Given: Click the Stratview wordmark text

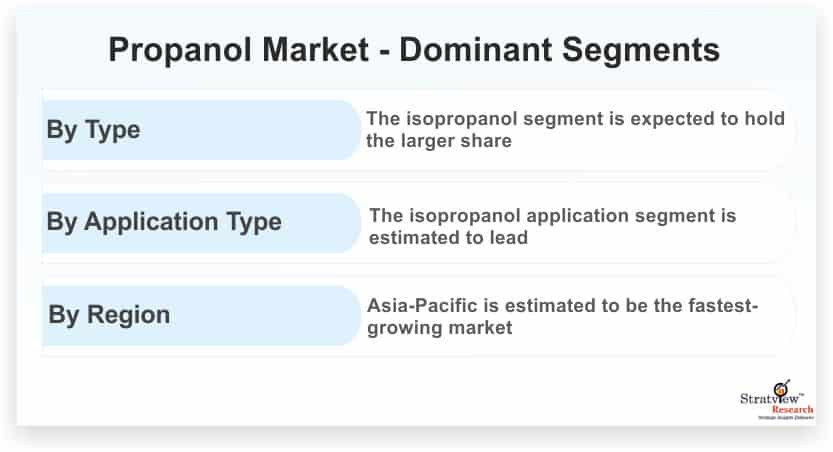Looking at the screenshot, I should (771, 398).
